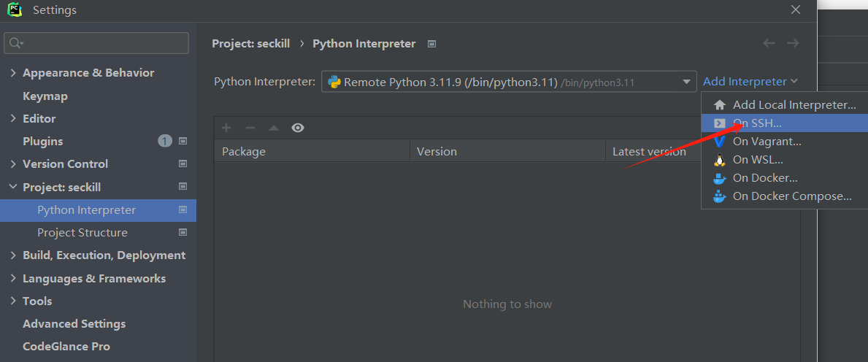Click the project settings icon next to Plugins

[183, 141]
